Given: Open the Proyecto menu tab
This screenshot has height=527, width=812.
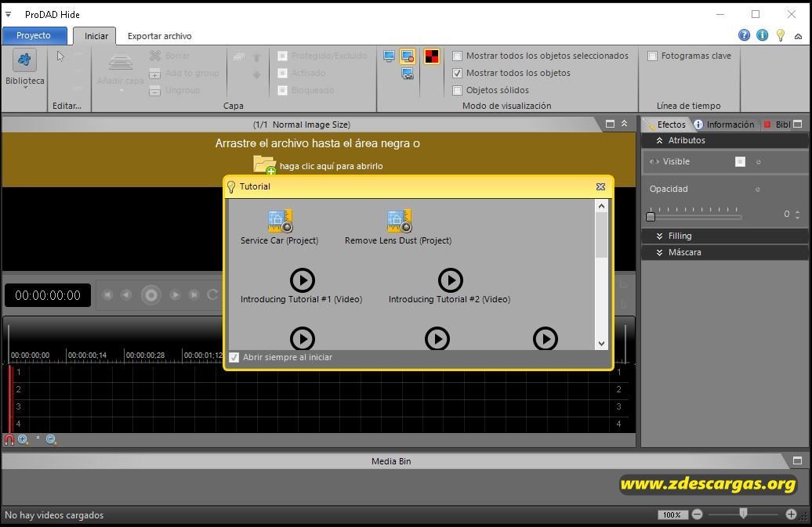Looking at the screenshot, I should click(x=34, y=36).
